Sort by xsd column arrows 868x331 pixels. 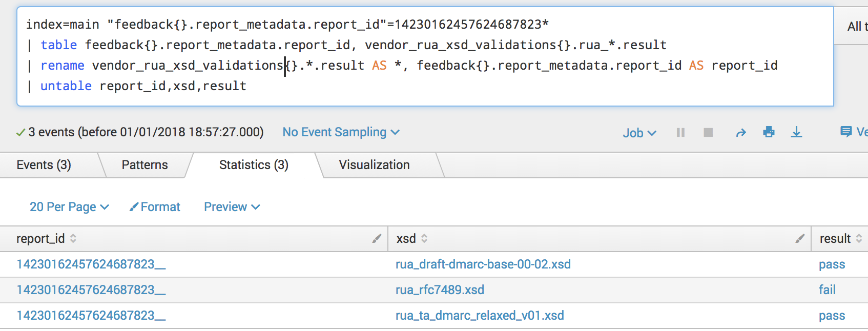pyautogui.click(x=424, y=239)
